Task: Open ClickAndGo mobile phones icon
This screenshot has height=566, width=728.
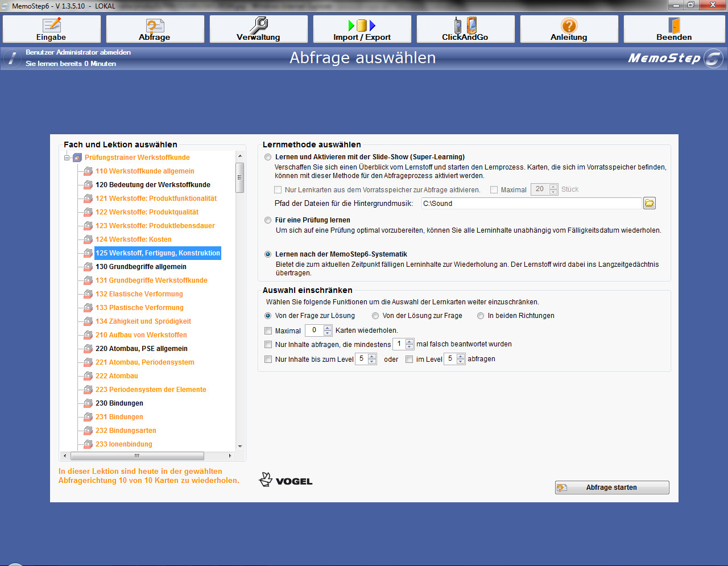Action: click(465, 26)
